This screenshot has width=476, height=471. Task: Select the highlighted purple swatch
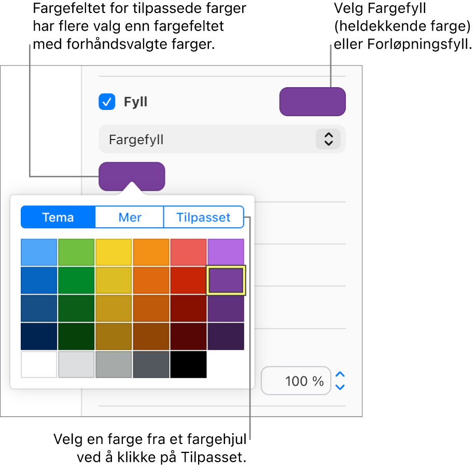tap(226, 281)
